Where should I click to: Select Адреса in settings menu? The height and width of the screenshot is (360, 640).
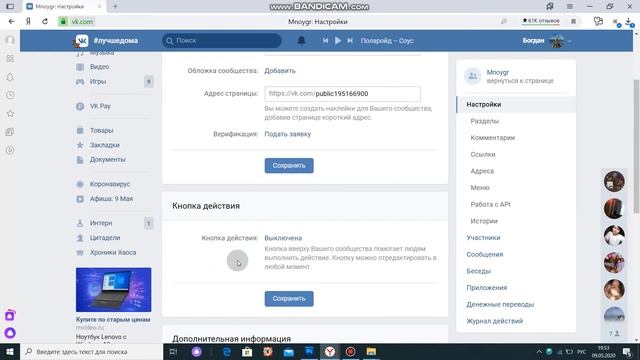point(482,171)
